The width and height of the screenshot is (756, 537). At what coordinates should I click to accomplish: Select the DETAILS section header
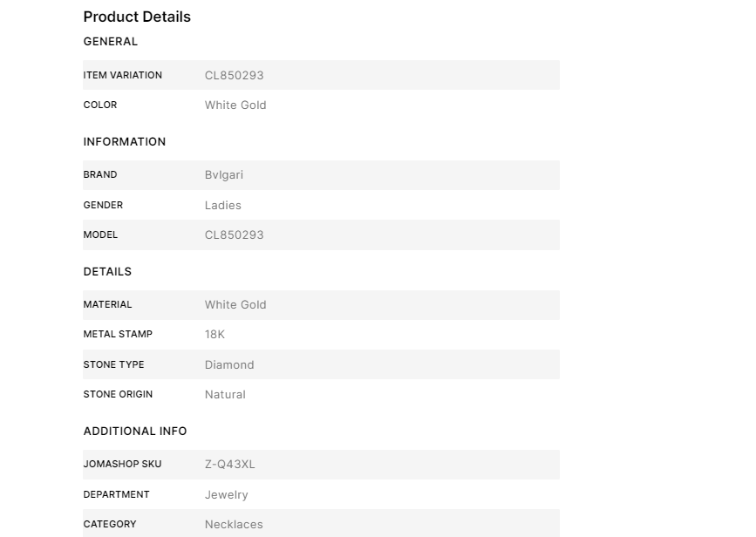[107, 272]
